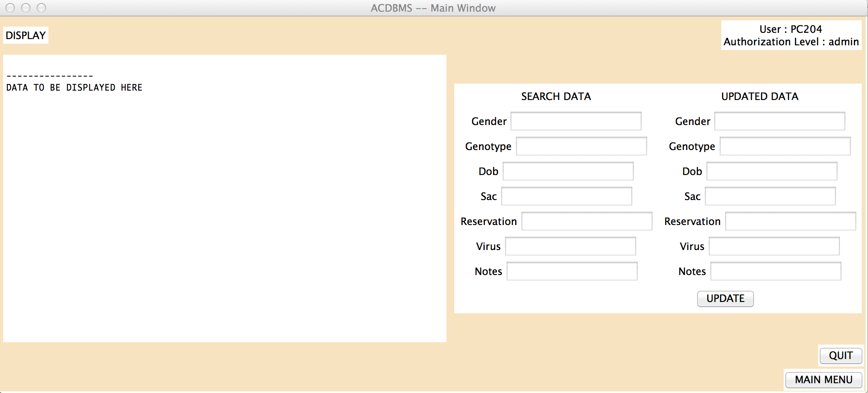The height and width of the screenshot is (393, 868).
Task: Click the DISPLAY label button
Action: [x=26, y=36]
